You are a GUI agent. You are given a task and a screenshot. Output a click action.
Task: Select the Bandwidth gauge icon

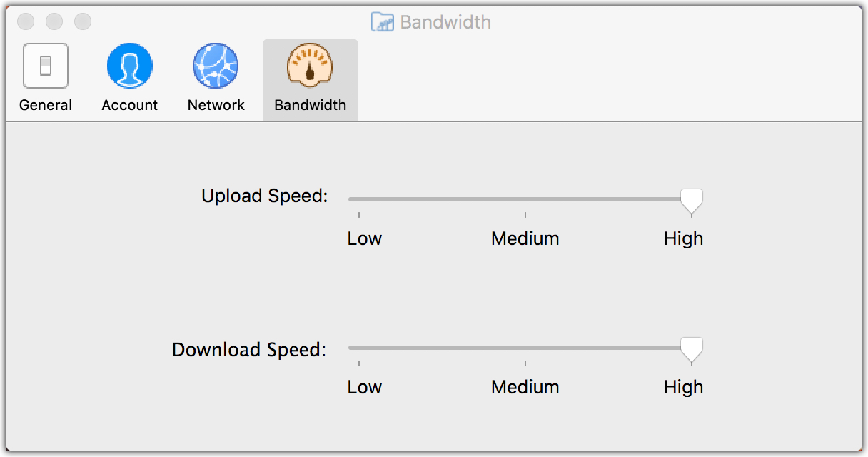(x=311, y=66)
